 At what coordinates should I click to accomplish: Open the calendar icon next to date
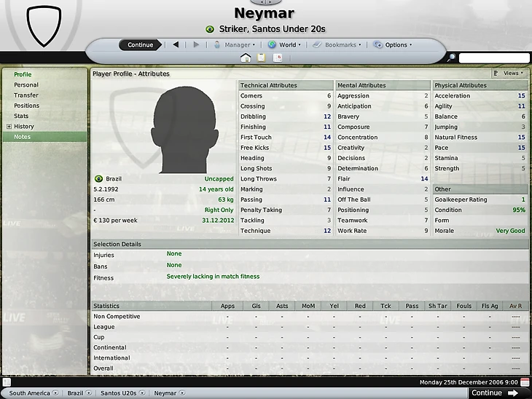click(525, 382)
